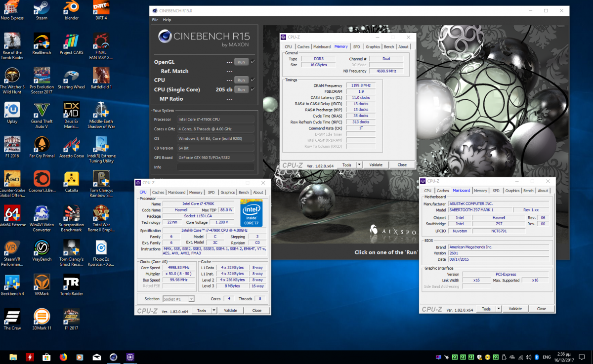Toggle the CPU test checkbox in Cinebench
Image resolution: width=593 pixels, height=364 pixels.
[253, 80]
